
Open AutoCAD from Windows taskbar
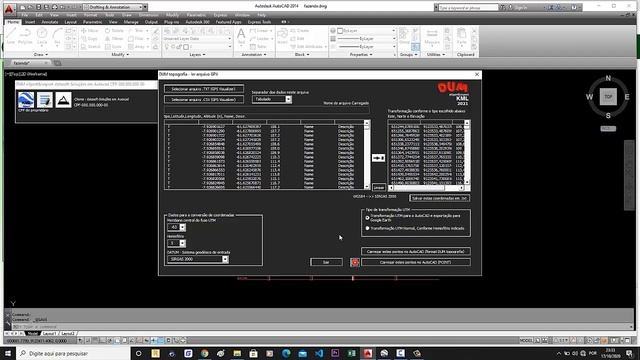[x=368, y=353]
